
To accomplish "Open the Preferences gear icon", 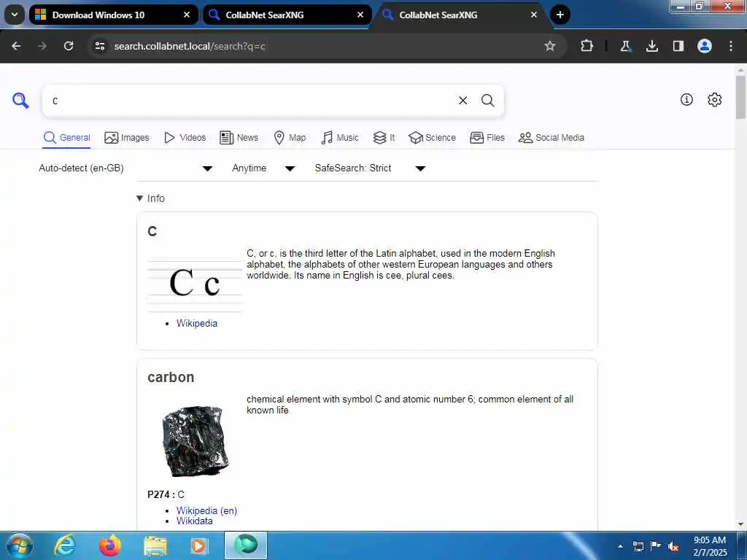I will point(715,99).
